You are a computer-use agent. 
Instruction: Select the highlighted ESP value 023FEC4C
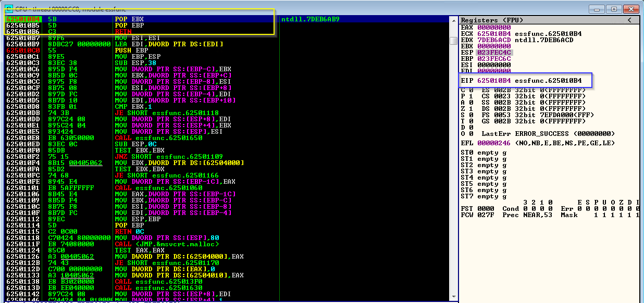click(494, 53)
